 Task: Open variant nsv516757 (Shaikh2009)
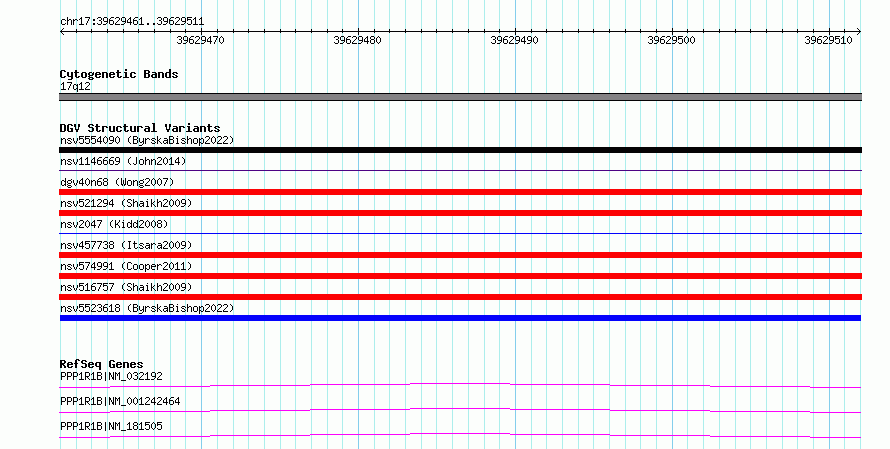tap(126, 287)
